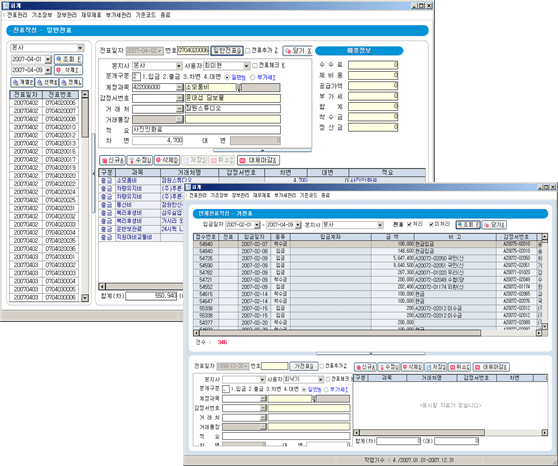The image size is (558, 466).
Task: Click 금액 column header in 가전표 grid
Action: (393, 237)
